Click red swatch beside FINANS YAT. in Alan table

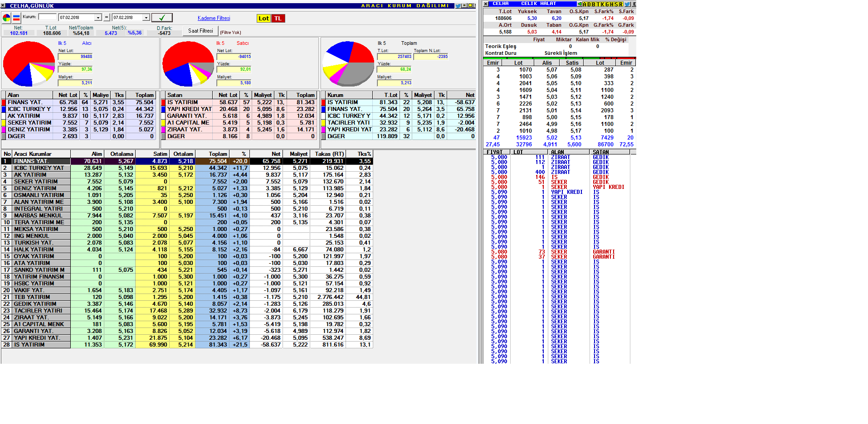(4, 102)
